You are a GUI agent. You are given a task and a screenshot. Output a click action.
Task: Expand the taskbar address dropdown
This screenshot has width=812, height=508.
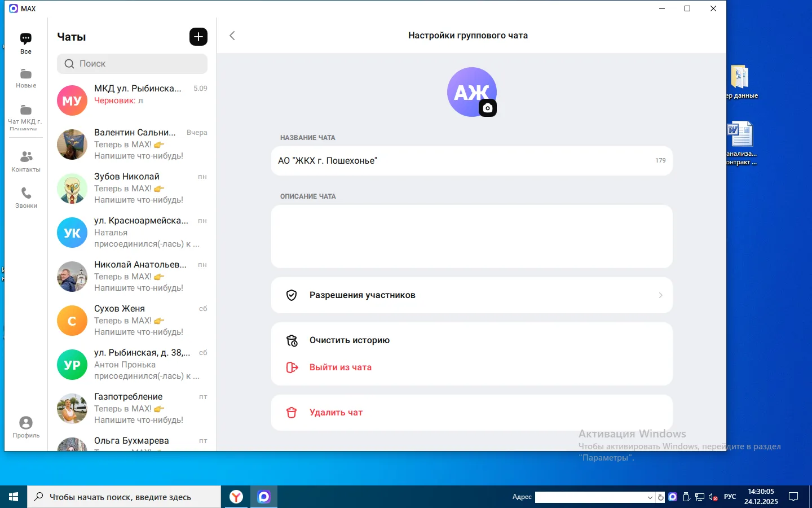(650, 497)
